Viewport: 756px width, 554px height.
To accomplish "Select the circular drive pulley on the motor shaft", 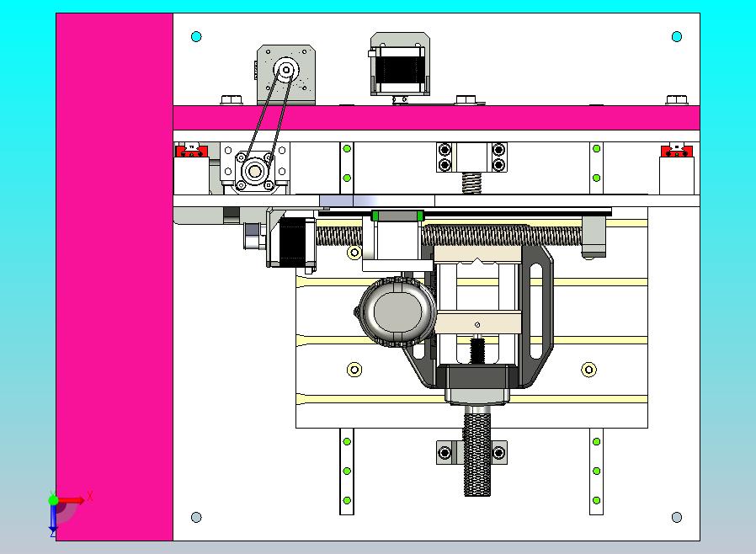I will pyautogui.click(x=287, y=68).
